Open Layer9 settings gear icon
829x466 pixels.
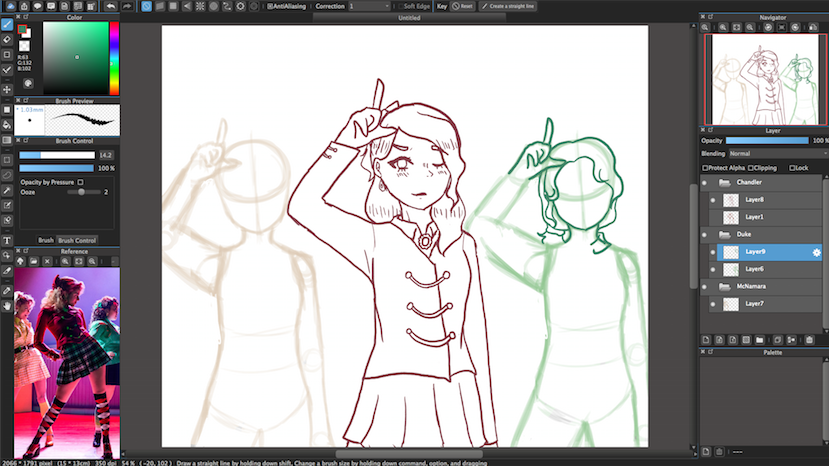tap(816, 252)
